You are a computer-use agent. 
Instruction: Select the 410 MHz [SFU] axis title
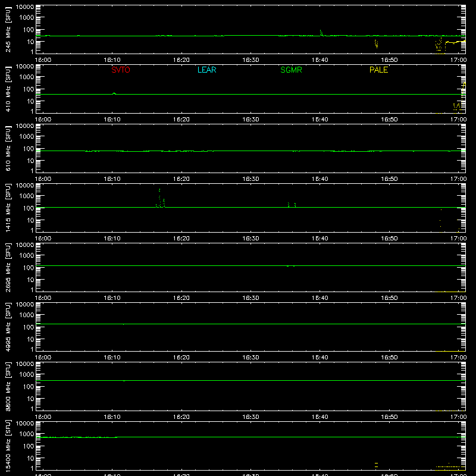point(8,89)
